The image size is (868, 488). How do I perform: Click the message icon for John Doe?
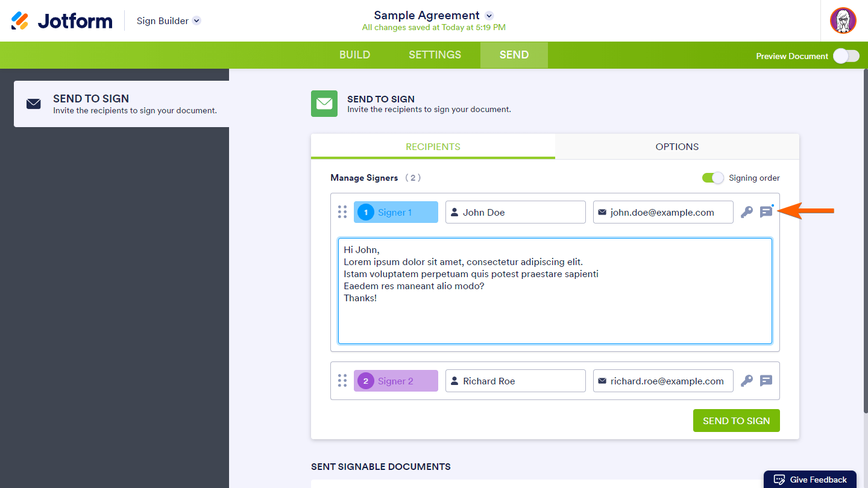[x=766, y=212]
